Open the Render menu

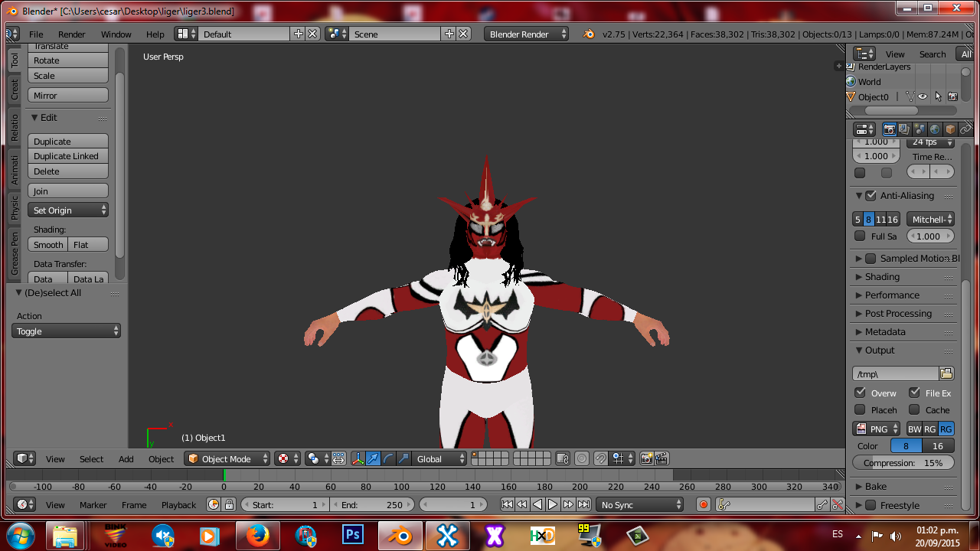pyautogui.click(x=72, y=34)
